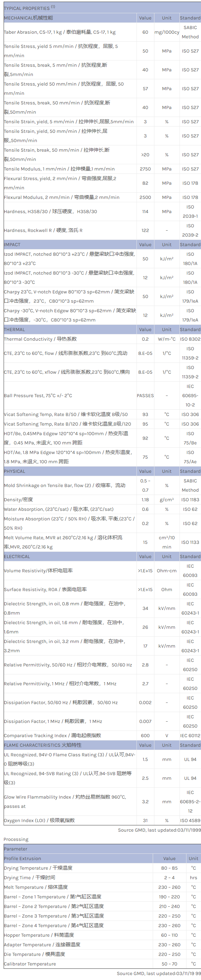Image resolution: width=201 pixels, height=980 pixels.
Task: Select the PHYSICAL section header
Action: (x=15, y=471)
